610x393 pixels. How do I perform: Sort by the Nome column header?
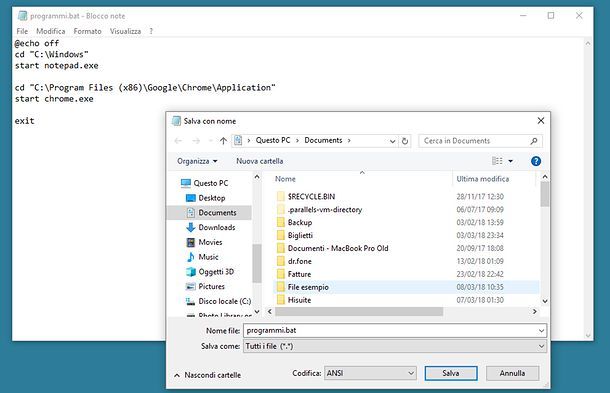point(285,179)
